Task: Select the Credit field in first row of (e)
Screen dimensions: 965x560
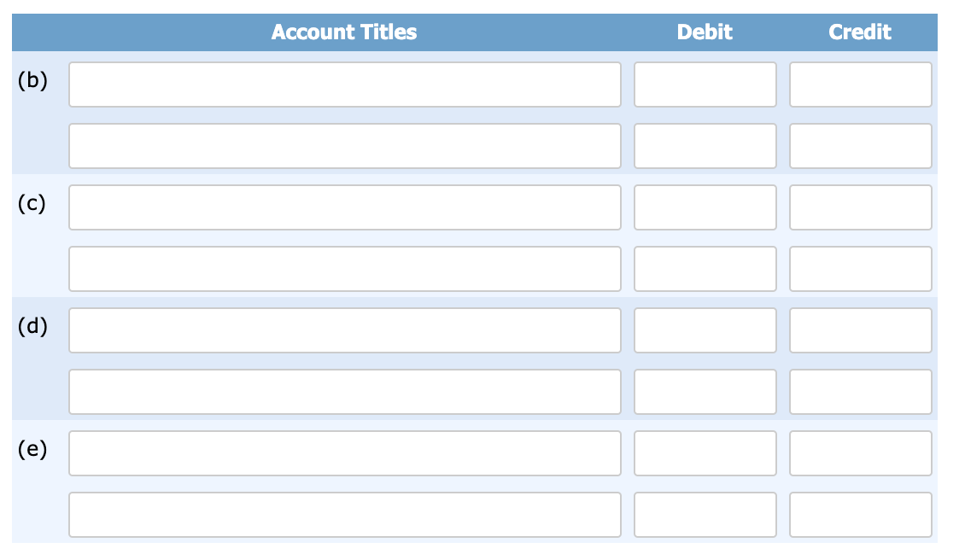Action: (860, 452)
